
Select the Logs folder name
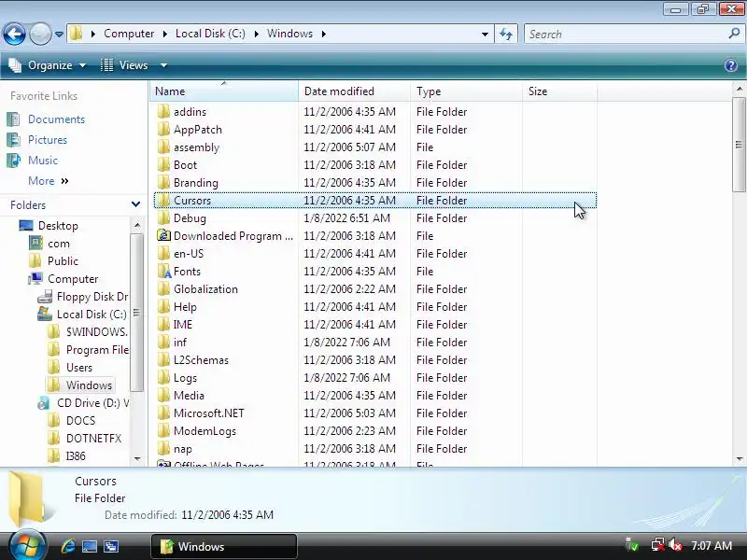(185, 378)
